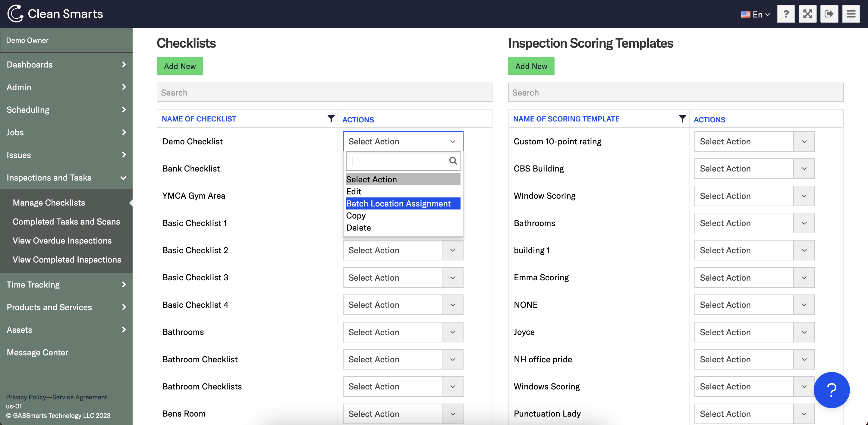Open the blue floating help chat bubble

(831, 390)
